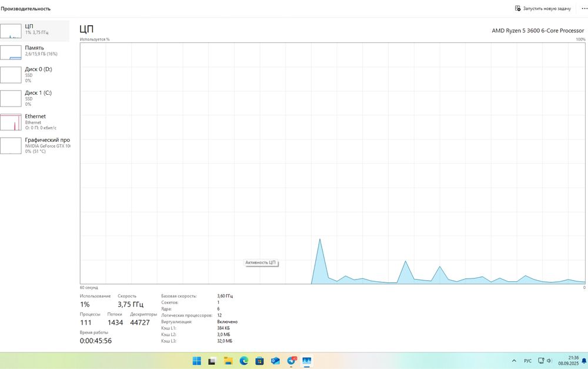
Task: Open Microsoft Store from the taskbar
Action: click(259, 361)
